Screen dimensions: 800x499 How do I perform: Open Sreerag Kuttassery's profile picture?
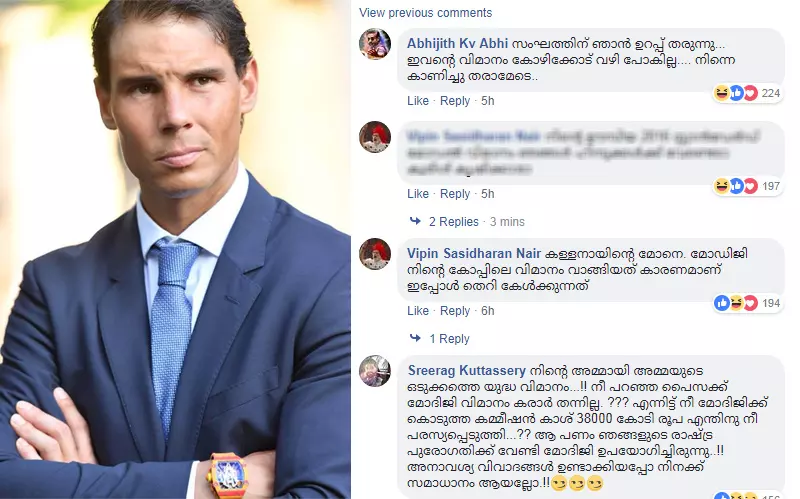pos(375,371)
